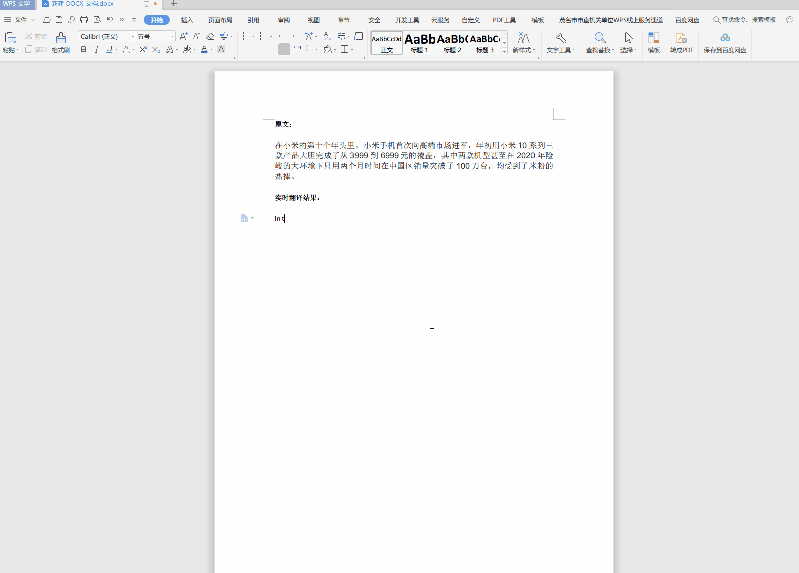The image size is (799, 573).
Task: Click the bulleted list icon
Action: click(244, 36)
